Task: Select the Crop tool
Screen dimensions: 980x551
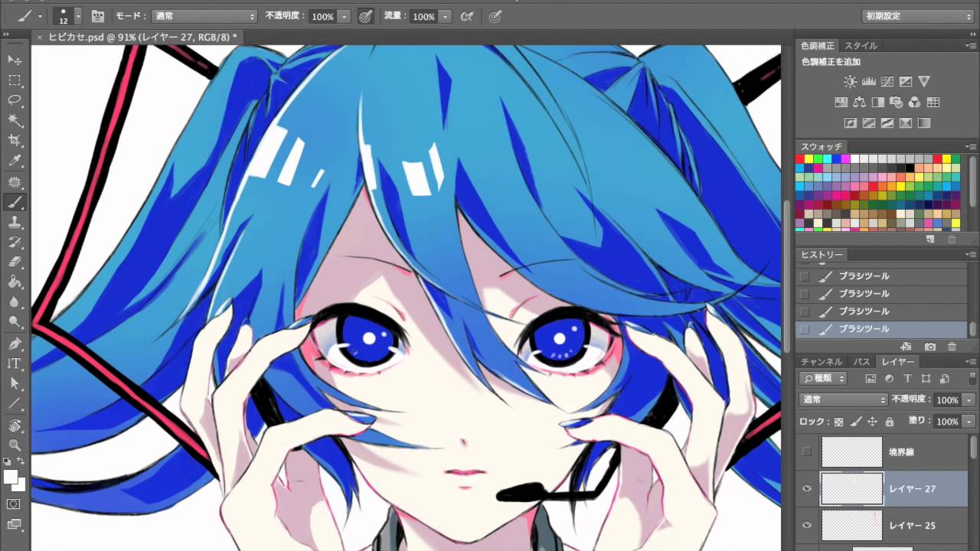Action: click(x=15, y=141)
